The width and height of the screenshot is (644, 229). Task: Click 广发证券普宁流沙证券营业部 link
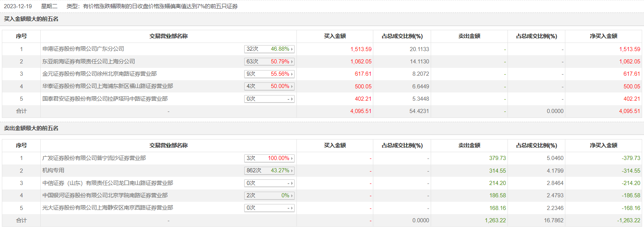pyautogui.click(x=94, y=158)
